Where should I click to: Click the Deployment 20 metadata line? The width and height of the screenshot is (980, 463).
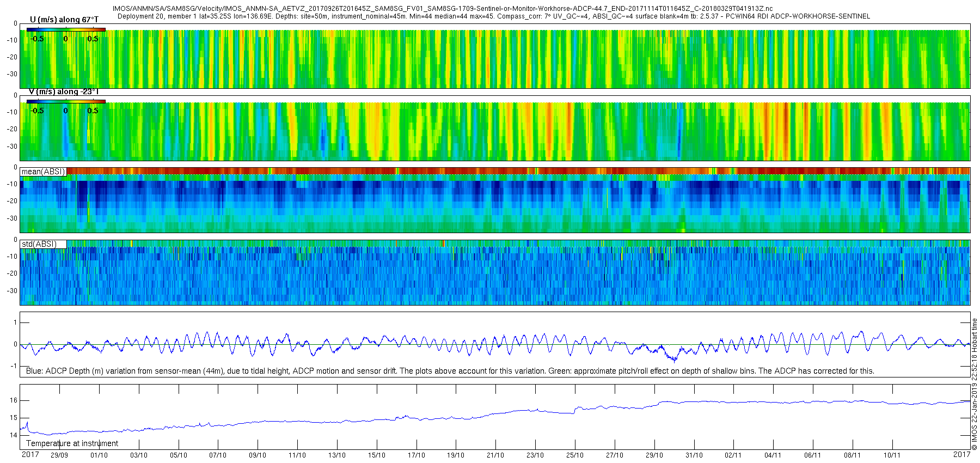pyautogui.click(x=493, y=16)
